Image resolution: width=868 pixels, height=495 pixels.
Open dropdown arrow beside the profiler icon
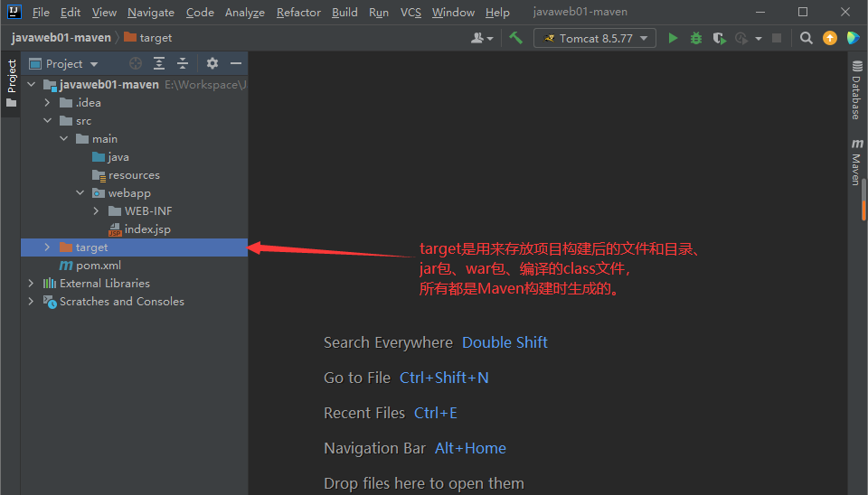coord(759,39)
